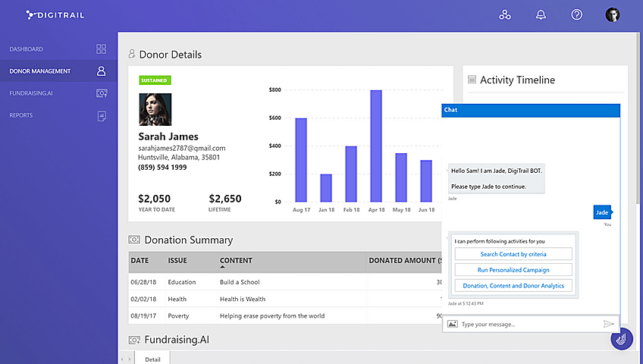Screen dimensions: 643x364
Task: Click the Jade message bubble
Action: (602, 212)
